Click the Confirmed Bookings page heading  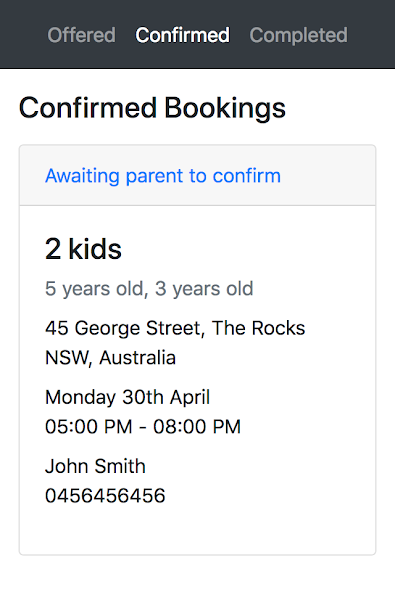152,108
